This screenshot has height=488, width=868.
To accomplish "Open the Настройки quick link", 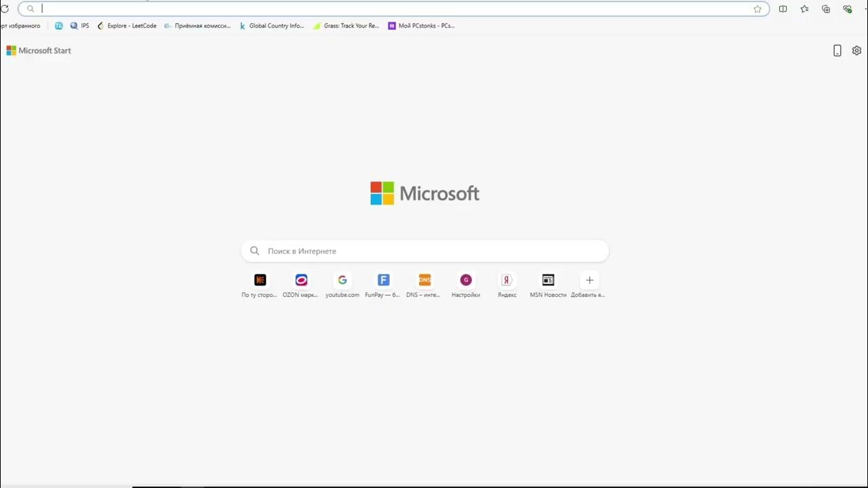I will (x=466, y=285).
